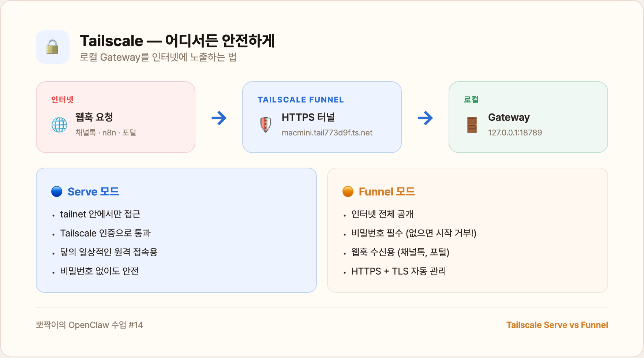
Task: Click the Tailscale Serve vs Funnel footer text
Action: (x=557, y=325)
